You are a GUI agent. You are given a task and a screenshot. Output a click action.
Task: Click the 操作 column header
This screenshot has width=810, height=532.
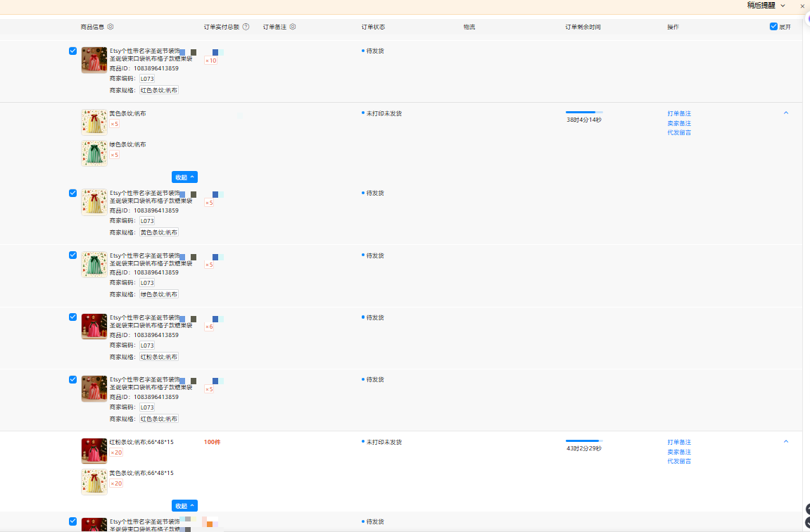(673, 27)
